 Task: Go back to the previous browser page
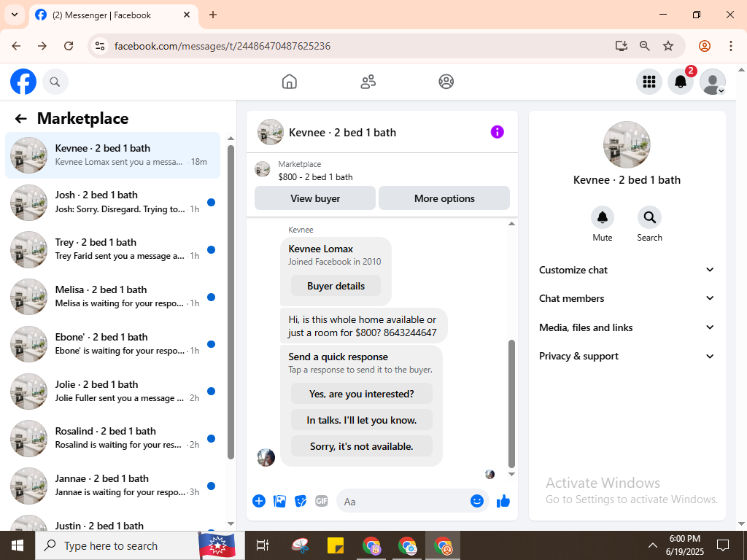point(16,46)
